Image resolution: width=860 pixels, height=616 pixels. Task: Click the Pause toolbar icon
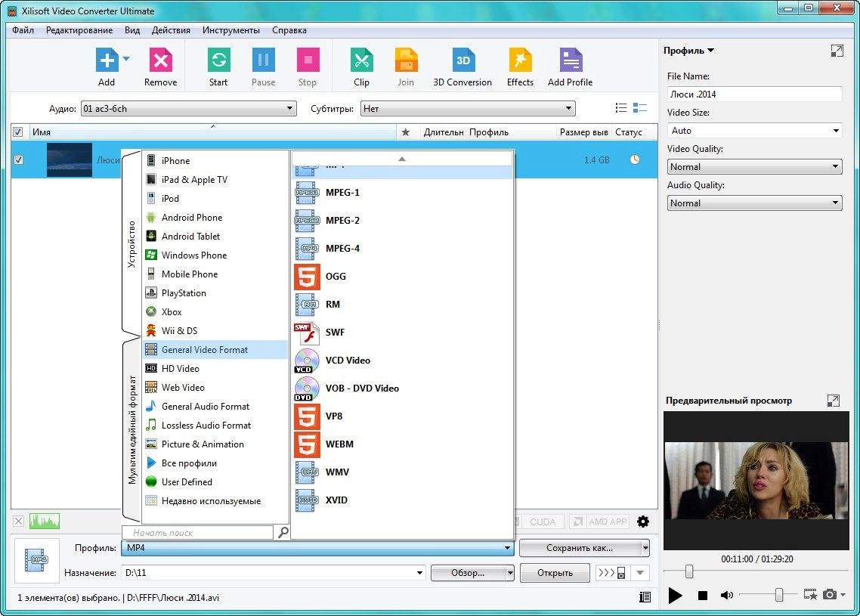click(263, 60)
